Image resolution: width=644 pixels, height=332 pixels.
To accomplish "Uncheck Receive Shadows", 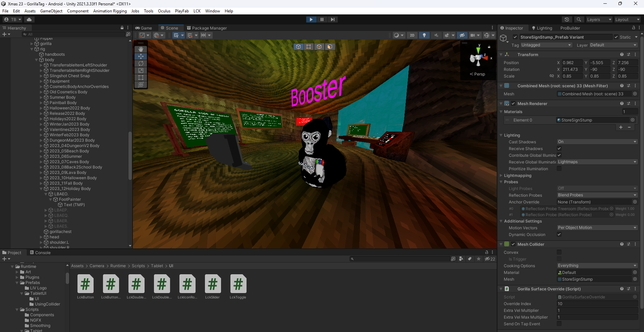I will point(559,148).
